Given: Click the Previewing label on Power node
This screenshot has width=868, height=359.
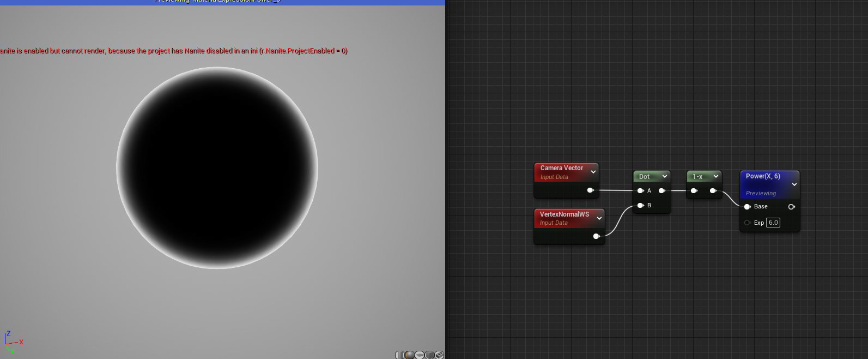Looking at the screenshot, I should (x=761, y=193).
